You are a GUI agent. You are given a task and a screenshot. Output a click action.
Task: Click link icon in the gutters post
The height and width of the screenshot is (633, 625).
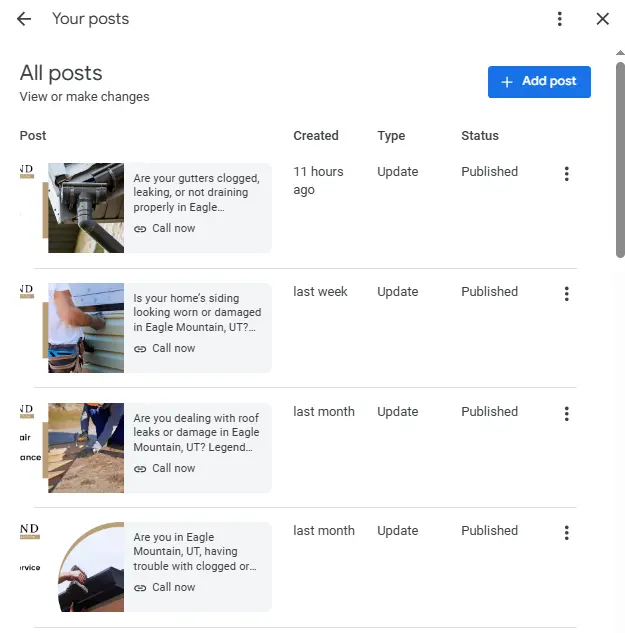(140, 229)
